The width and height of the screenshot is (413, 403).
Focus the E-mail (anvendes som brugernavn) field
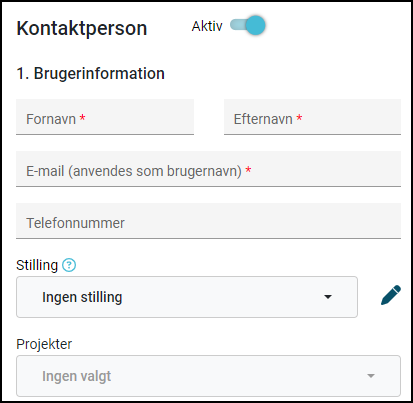(x=208, y=169)
